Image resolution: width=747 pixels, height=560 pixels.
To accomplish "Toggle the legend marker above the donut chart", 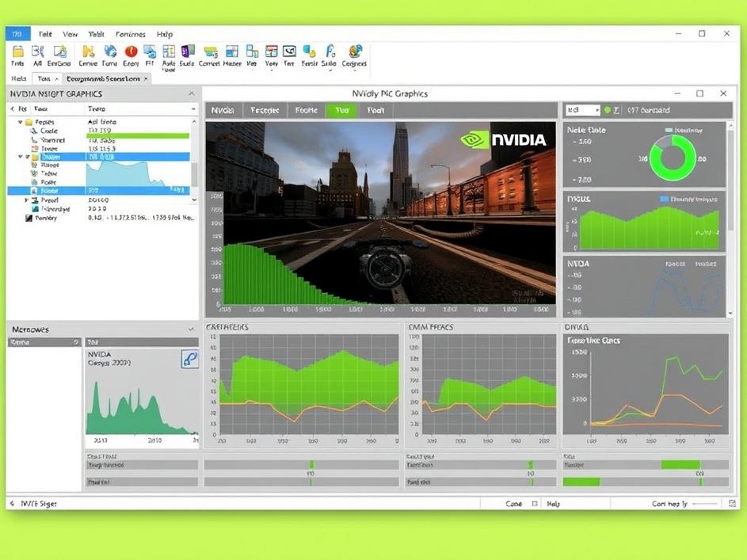I will click(669, 130).
